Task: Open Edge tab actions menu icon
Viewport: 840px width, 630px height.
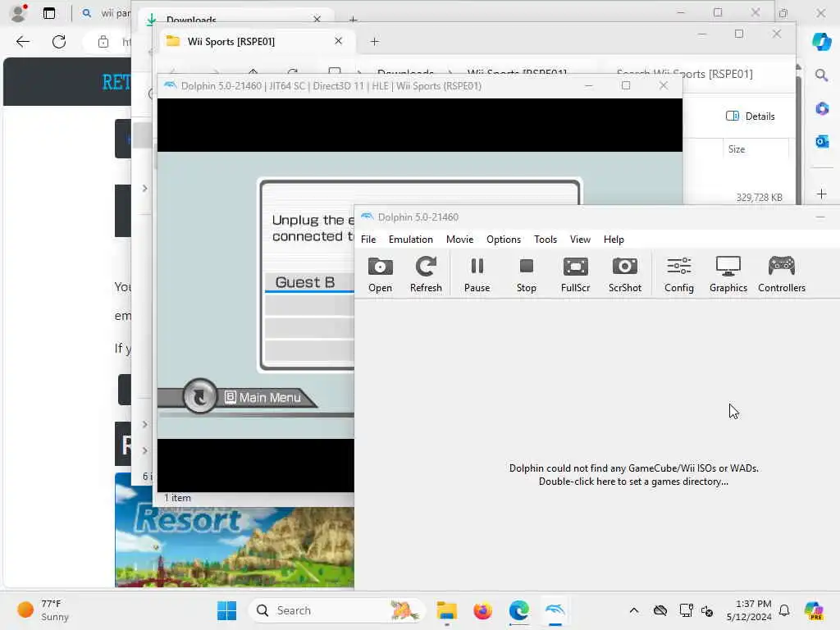Action: 49,13
